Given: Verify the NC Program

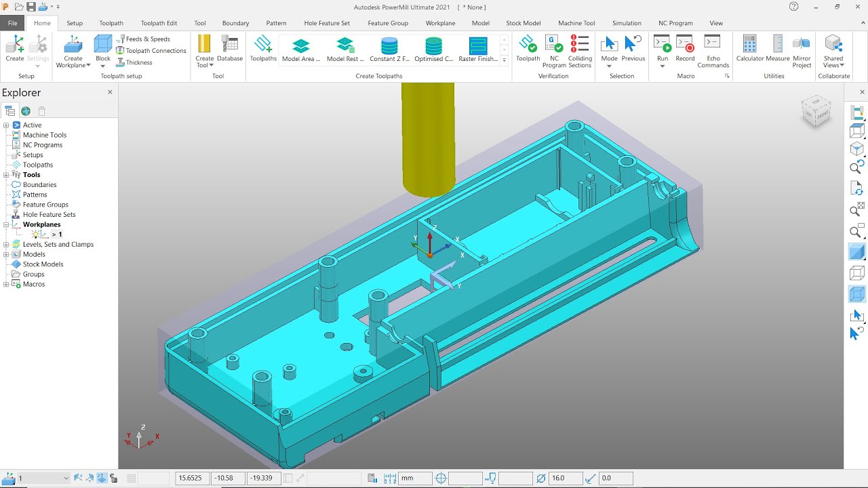Looking at the screenshot, I should (x=554, y=51).
